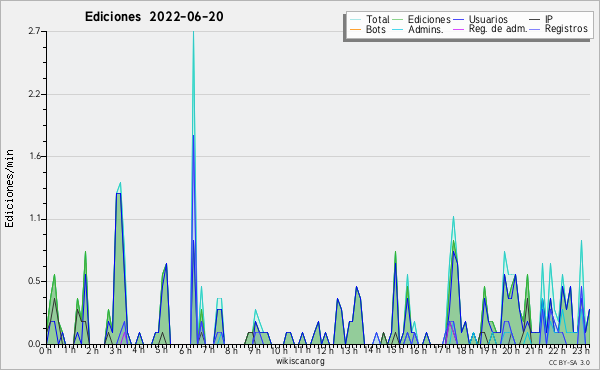Click the dark line swatch beside IP
The image size is (600, 370).
pos(535,20)
